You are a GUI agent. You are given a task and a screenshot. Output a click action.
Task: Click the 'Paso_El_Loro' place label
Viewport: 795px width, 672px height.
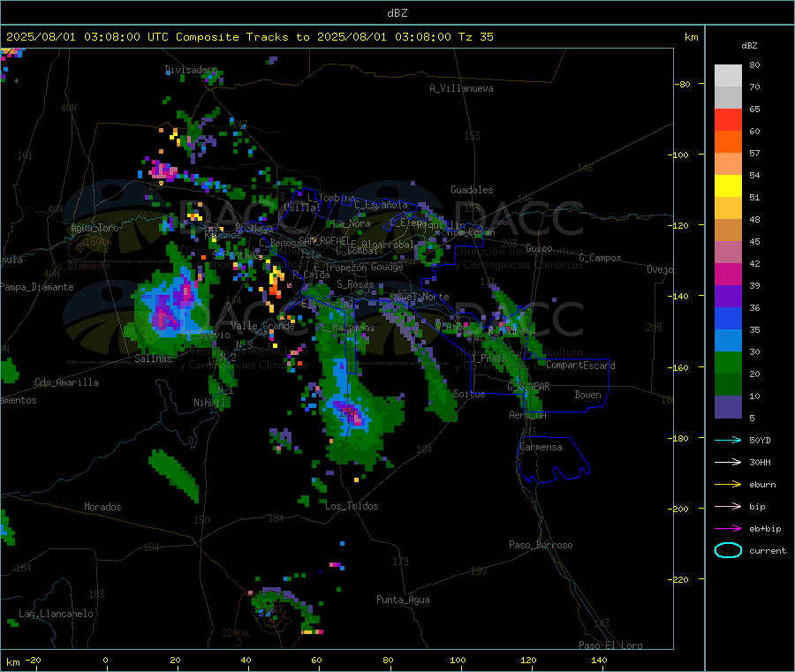[610, 646]
